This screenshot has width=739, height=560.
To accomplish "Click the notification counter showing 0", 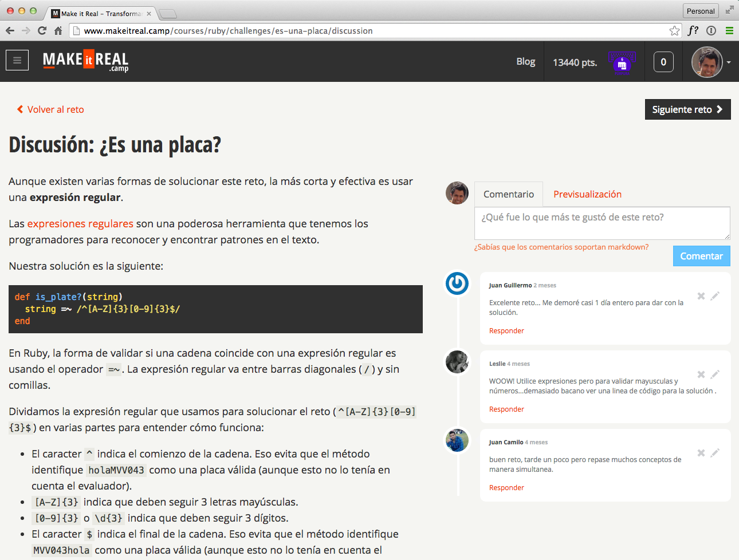I will [663, 62].
